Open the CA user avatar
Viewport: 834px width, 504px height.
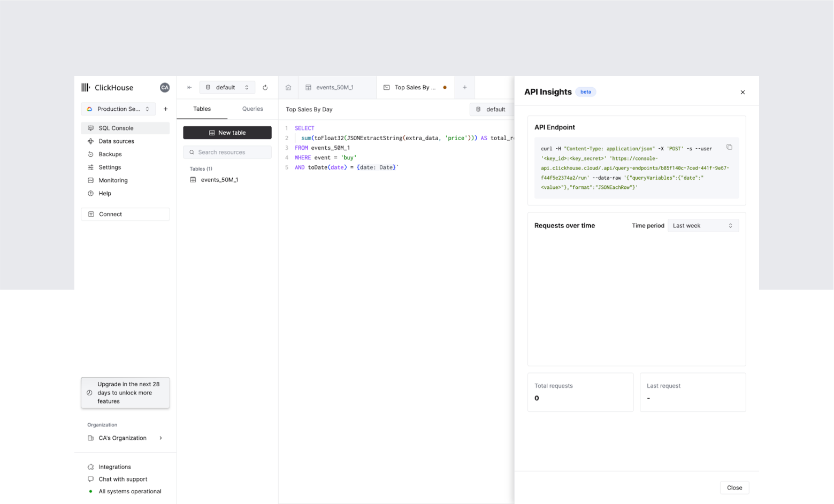[165, 88]
